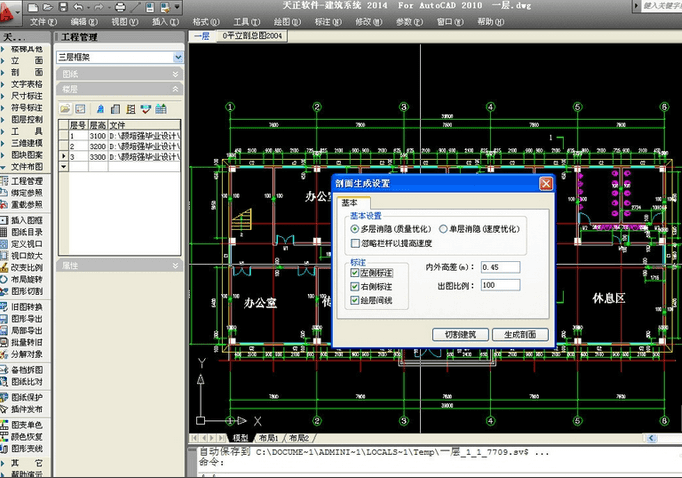Viewport: 682px width, 478px height.
Task: Click the 切割建筑 button
Action: coord(460,334)
